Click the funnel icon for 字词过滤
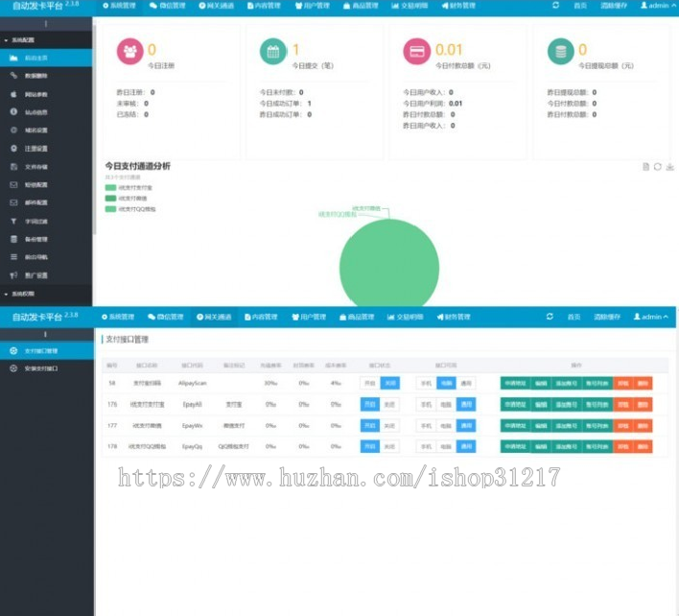 point(13,221)
